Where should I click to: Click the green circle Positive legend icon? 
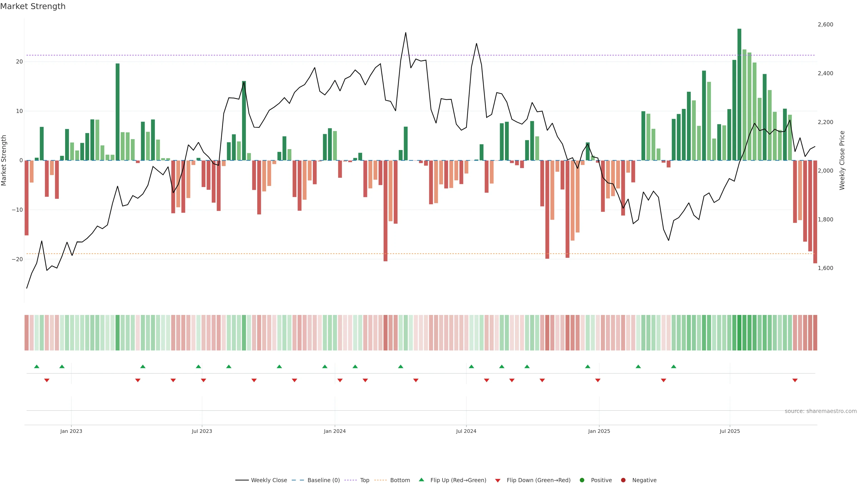582,480
